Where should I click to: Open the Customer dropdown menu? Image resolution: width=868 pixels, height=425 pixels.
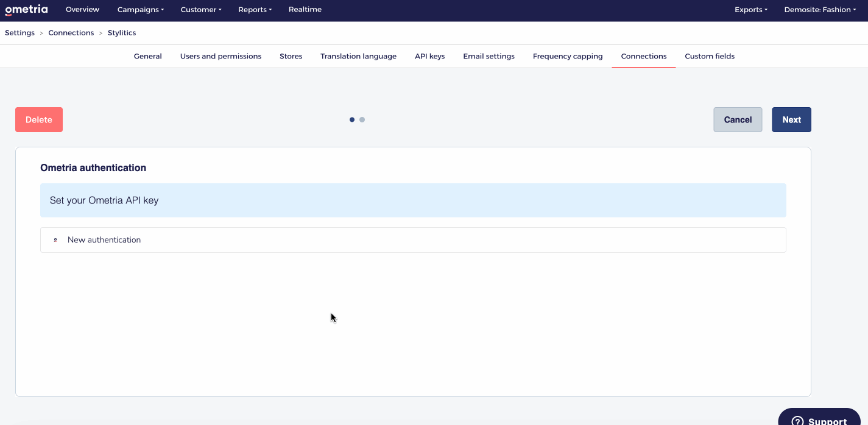(x=201, y=10)
